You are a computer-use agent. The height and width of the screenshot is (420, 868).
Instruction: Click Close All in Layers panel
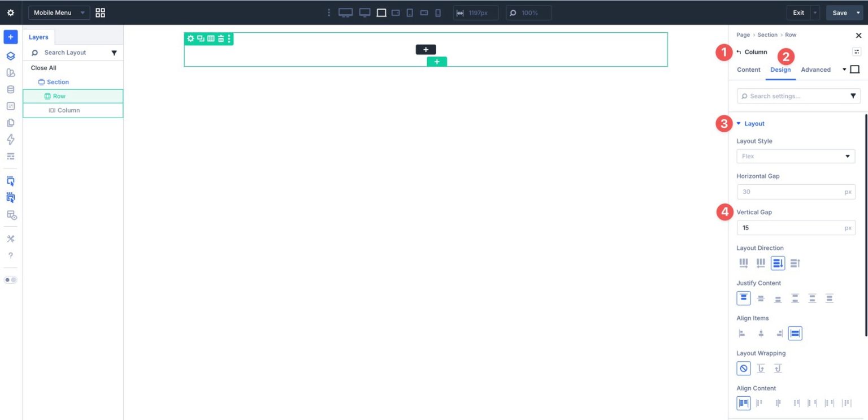[x=44, y=68]
